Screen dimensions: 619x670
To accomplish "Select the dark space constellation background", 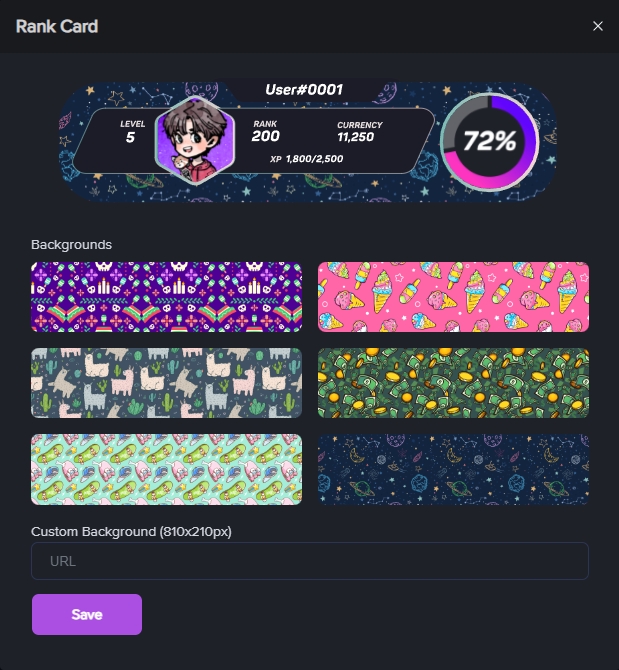I will 453,469.
